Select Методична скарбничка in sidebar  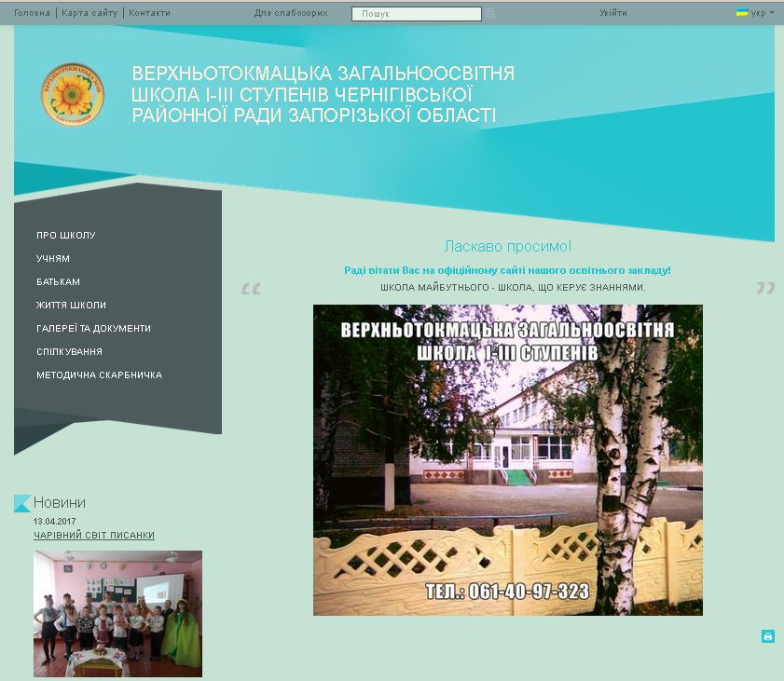tap(99, 375)
